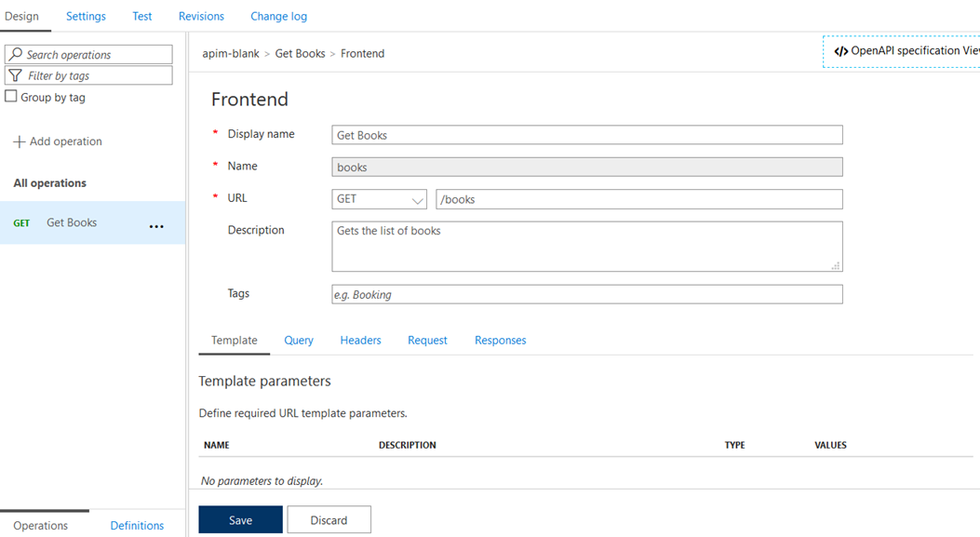Click the VALUES column header
980x537 pixels.
tap(830, 445)
